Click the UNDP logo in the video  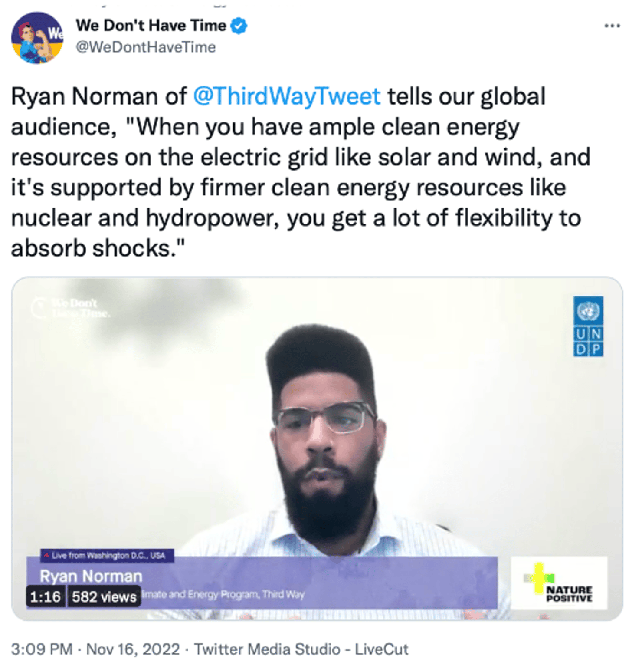[x=588, y=326]
